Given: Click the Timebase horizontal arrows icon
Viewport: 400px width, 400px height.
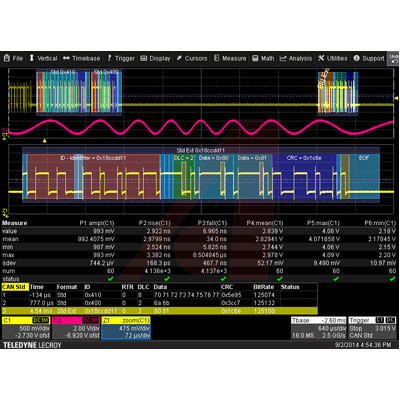Looking at the screenshot, I should (x=66, y=58).
